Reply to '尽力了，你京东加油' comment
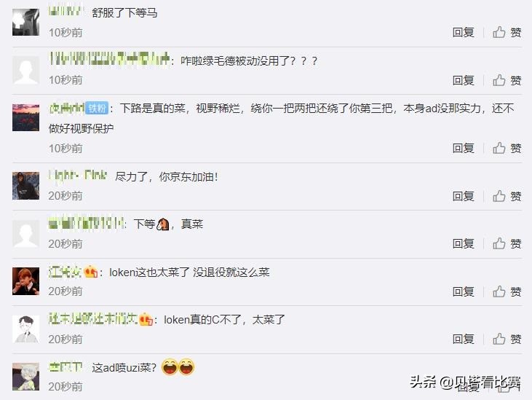Screen dimensions: 532x400 pyautogui.click(x=463, y=196)
